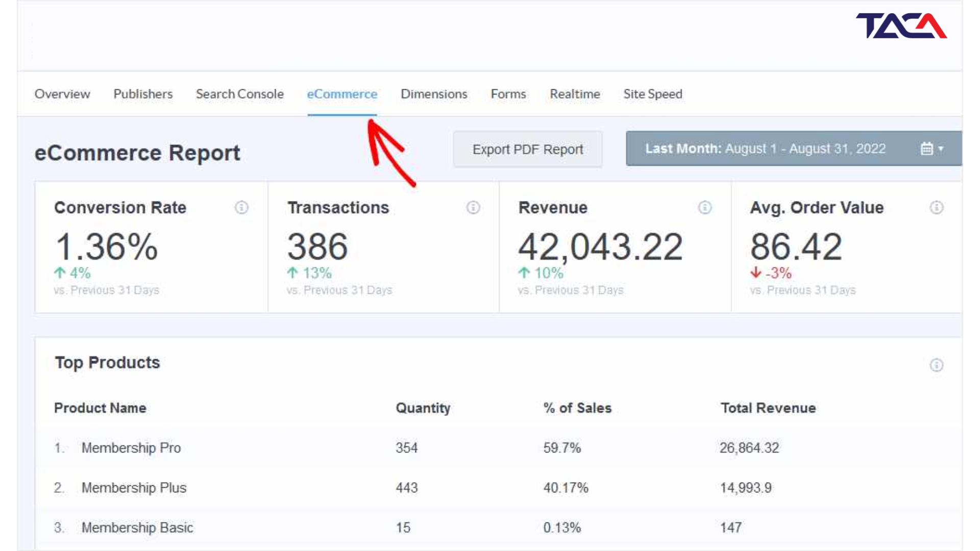
Task: Click the Export PDF Report button
Action: [528, 149]
